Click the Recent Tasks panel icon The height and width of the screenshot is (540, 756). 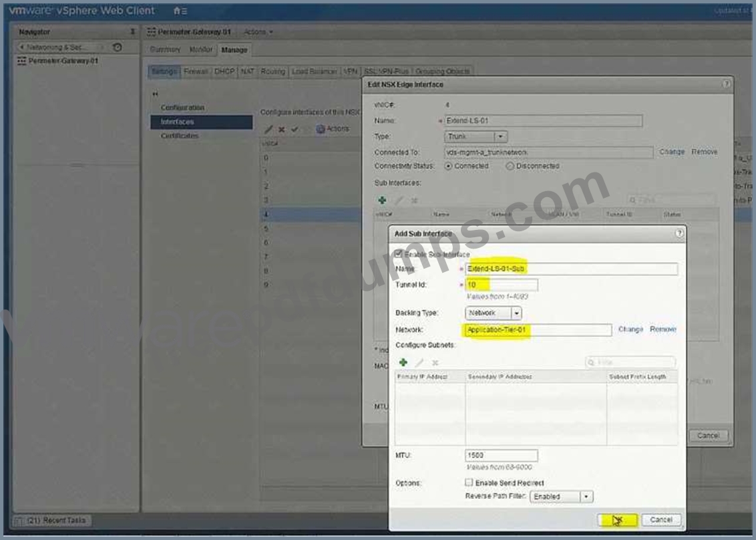pyautogui.click(x=18, y=521)
